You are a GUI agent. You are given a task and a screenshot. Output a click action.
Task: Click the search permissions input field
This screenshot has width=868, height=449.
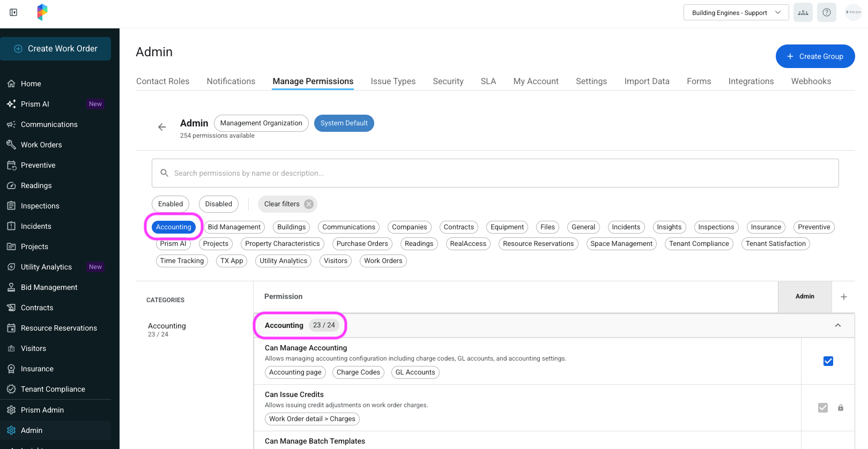pyautogui.click(x=495, y=173)
